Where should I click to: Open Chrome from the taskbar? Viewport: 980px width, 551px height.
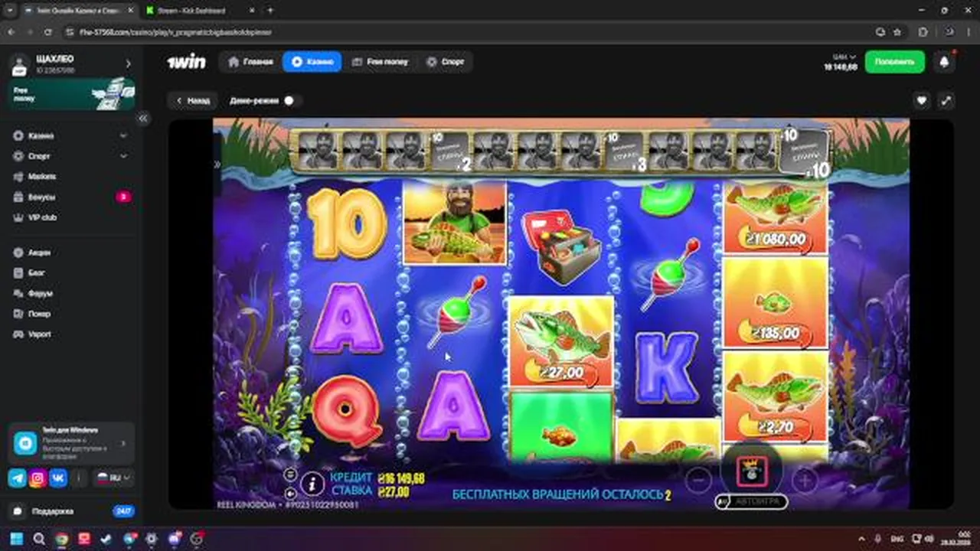[x=61, y=539]
